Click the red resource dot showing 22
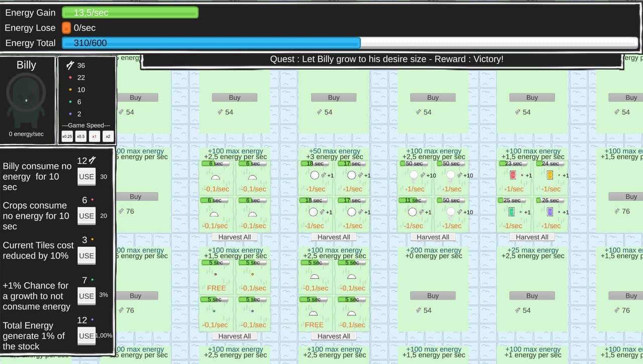 click(x=70, y=78)
